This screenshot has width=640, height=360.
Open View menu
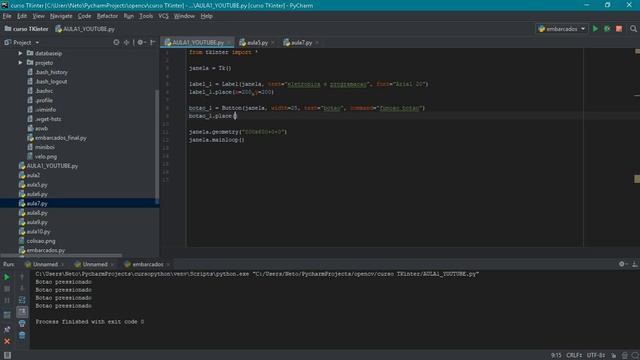tap(38, 16)
